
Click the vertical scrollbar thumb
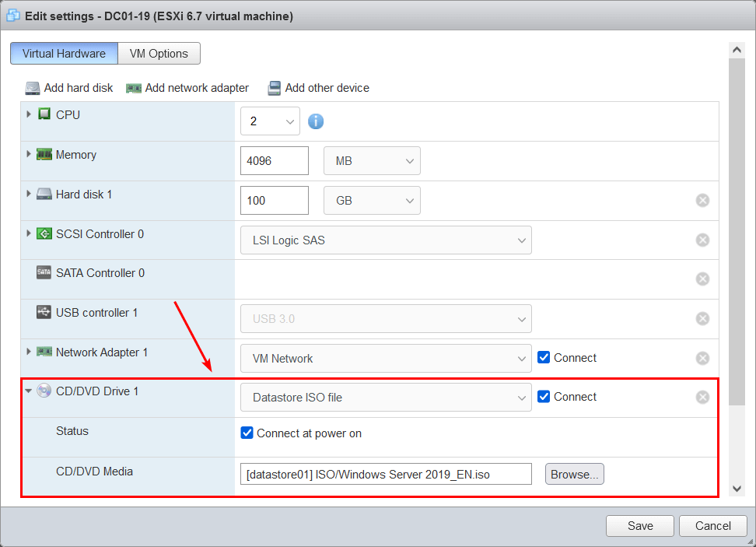click(x=737, y=232)
